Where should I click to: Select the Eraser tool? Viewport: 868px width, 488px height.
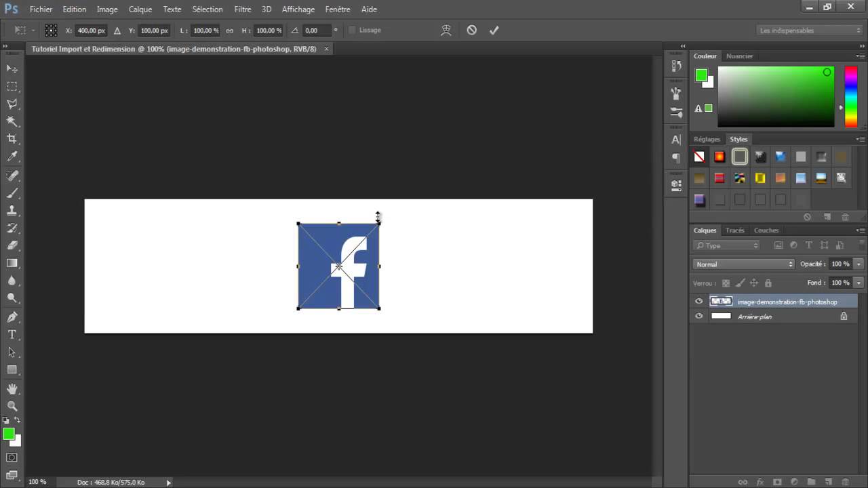pos(12,245)
